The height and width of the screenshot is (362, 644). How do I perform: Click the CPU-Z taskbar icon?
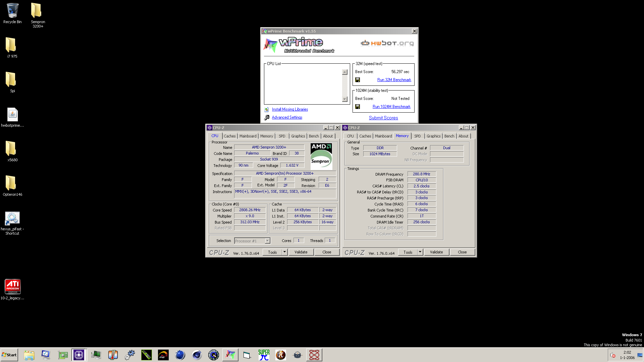[79, 355]
